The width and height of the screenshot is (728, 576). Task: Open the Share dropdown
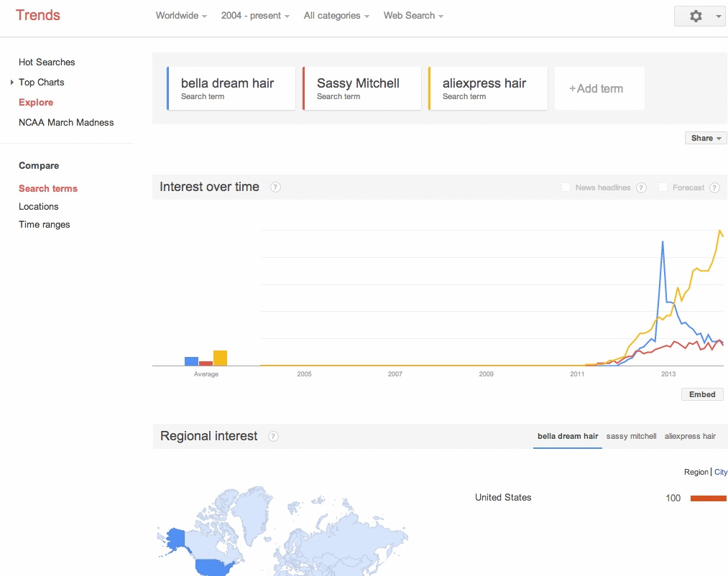tap(706, 138)
